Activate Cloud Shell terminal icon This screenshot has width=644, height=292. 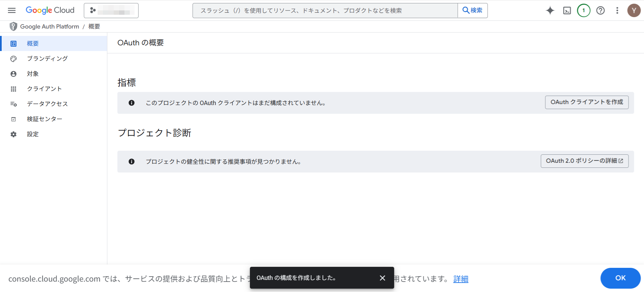point(567,10)
